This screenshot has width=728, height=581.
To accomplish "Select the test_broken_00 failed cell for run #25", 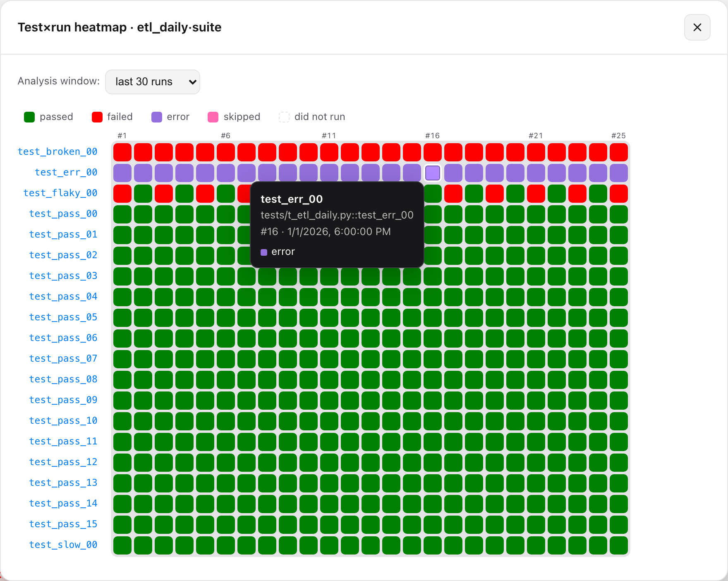I will pyautogui.click(x=619, y=152).
